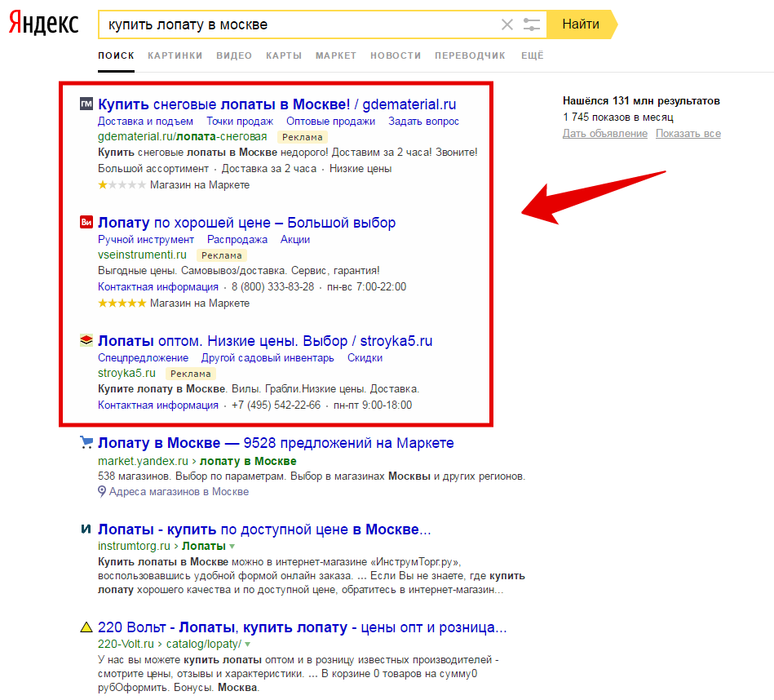Click the instrumtorg.ru favicon icon
The height and width of the screenshot is (700, 774).
point(86,529)
